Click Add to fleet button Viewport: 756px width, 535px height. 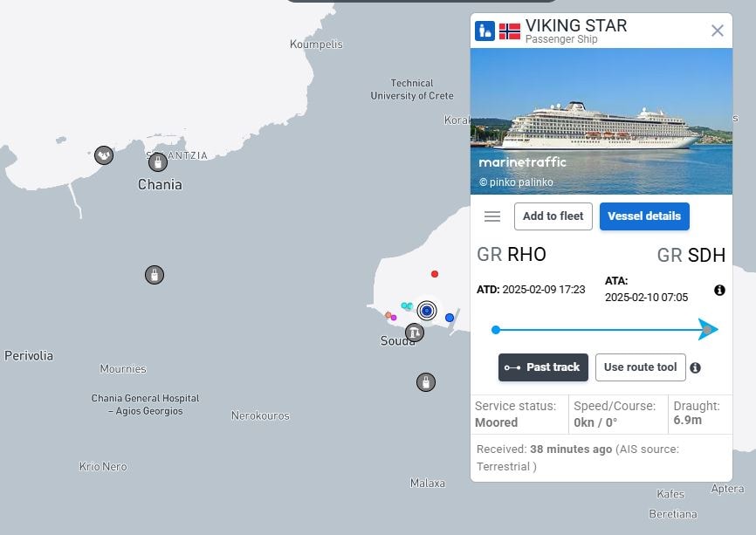pos(553,216)
